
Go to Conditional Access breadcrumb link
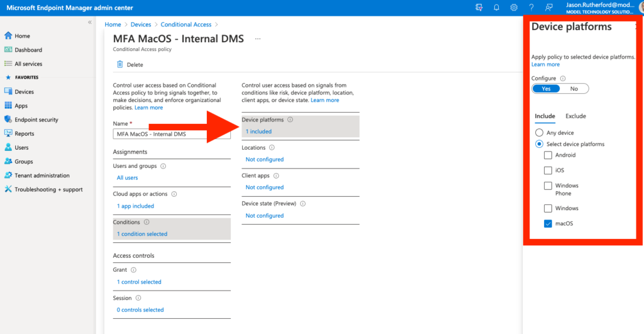click(186, 25)
